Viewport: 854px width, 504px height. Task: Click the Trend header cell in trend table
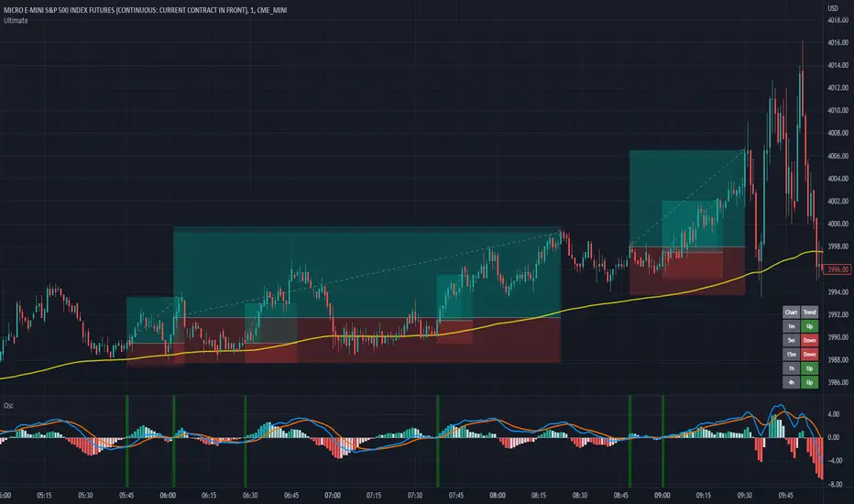[809, 312]
